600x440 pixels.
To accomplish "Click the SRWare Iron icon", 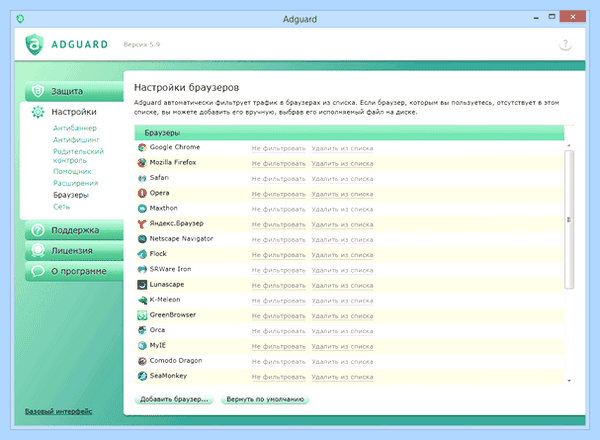I will click(x=142, y=269).
